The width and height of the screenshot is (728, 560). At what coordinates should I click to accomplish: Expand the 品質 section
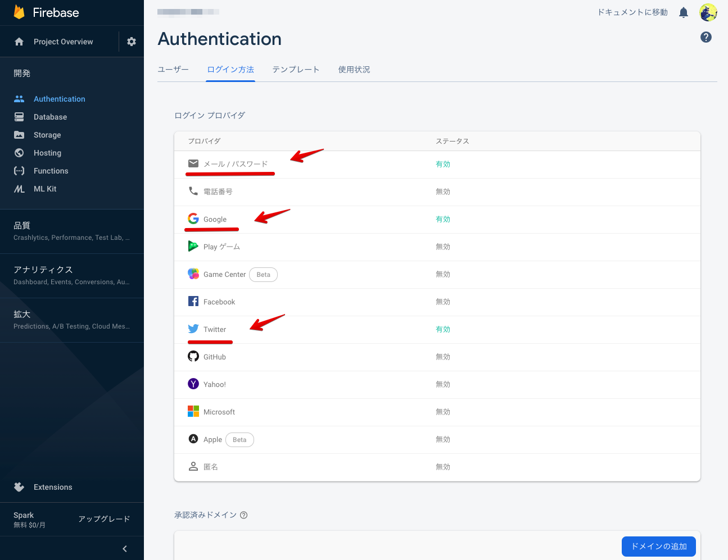point(72,231)
